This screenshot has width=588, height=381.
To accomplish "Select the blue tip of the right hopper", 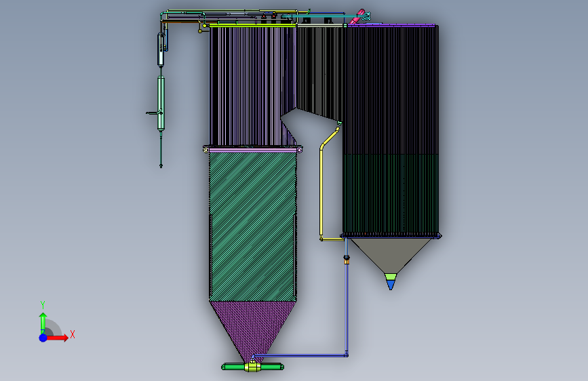I will [x=391, y=285].
